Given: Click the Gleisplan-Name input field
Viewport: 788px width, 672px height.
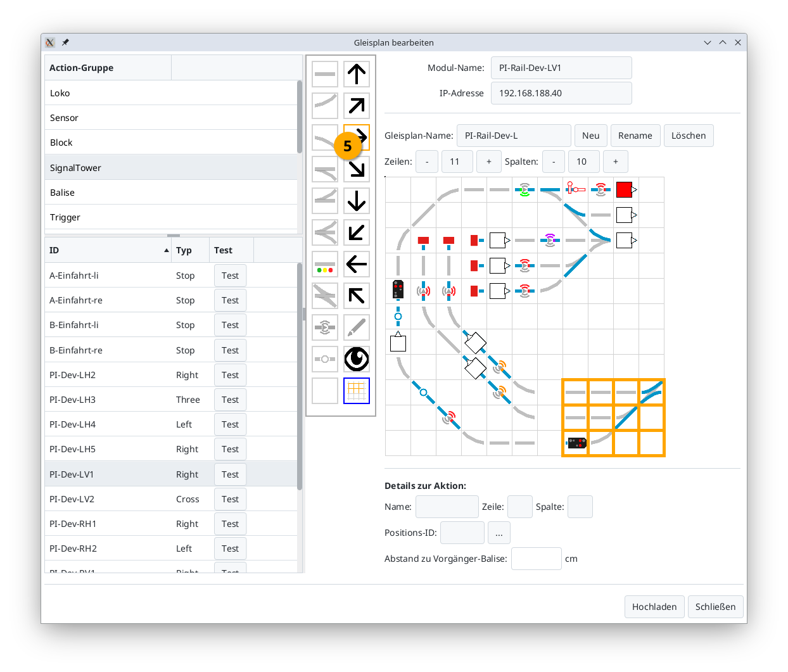Looking at the screenshot, I should click(514, 136).
